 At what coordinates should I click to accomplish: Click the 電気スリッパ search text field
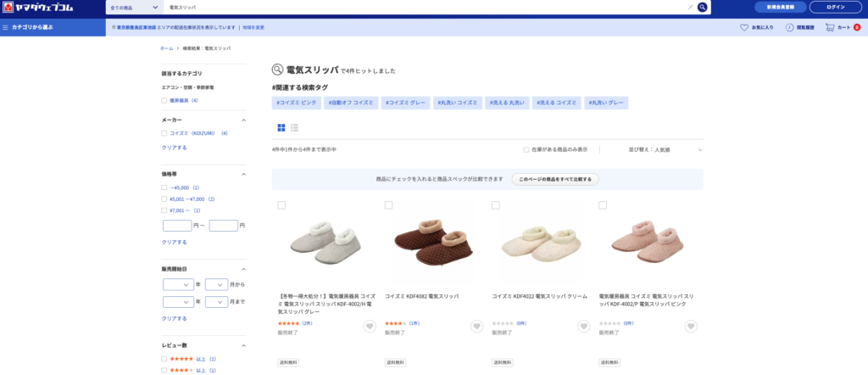pyautogui.click(x=425, y=7)
